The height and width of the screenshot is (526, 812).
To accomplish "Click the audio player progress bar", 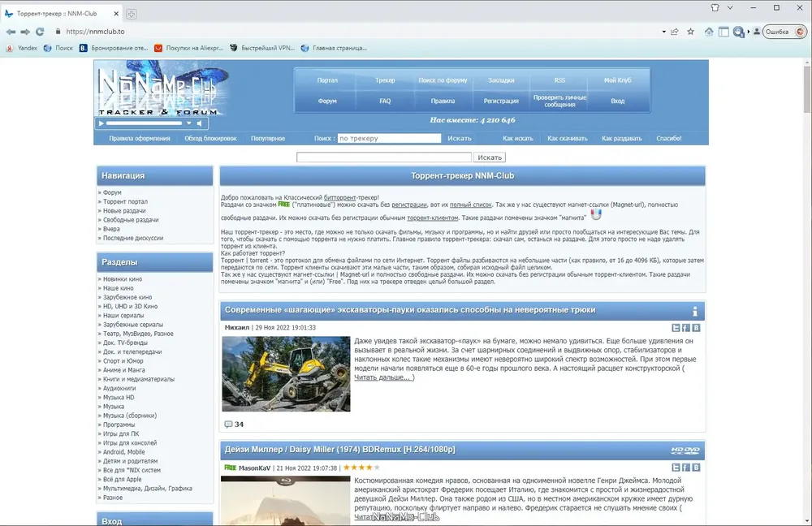I will 145,123.
